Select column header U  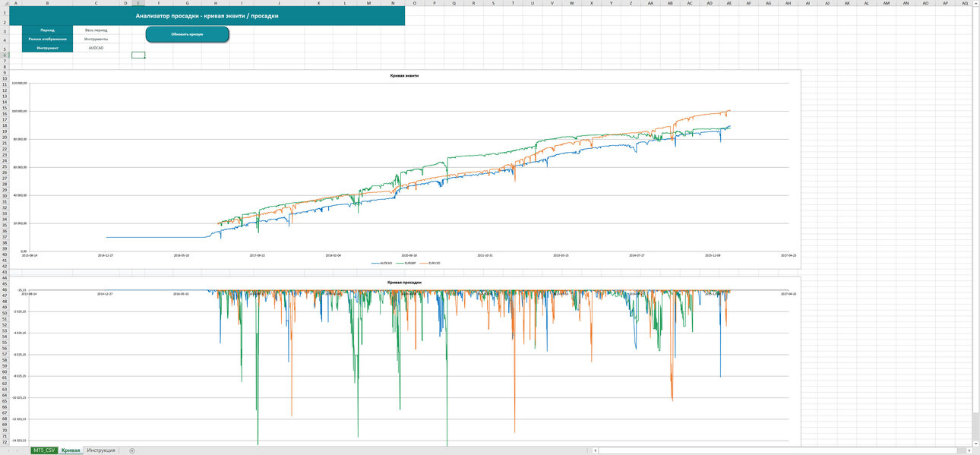pyautogui.click(x=532, y=4)
